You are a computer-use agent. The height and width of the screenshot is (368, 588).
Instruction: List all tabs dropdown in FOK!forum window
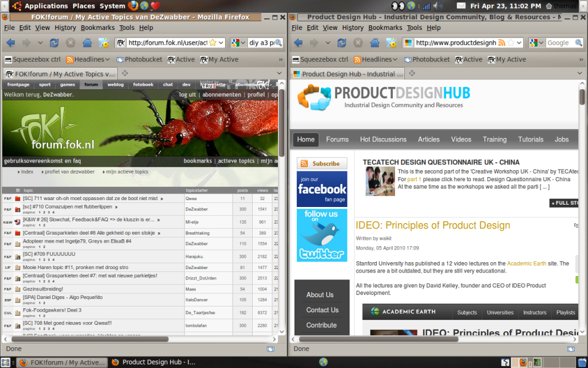pyautogui.click(x=279, y=73)
